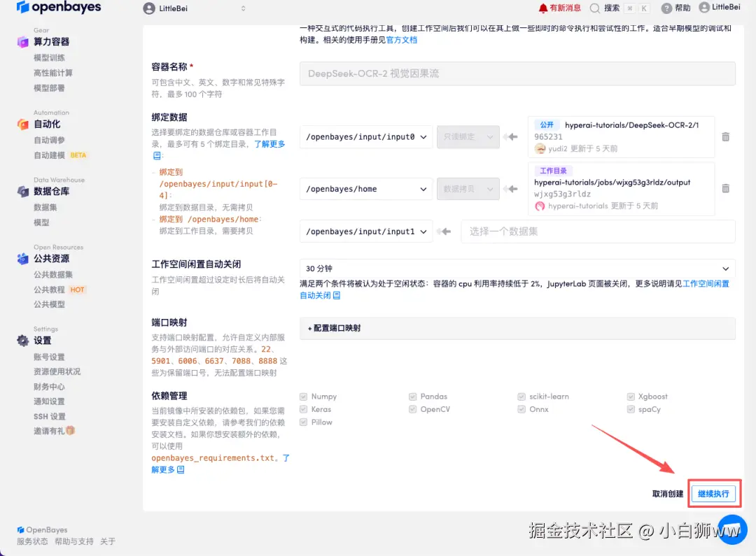The height and width of the screenshot is (556, 756).
Task: Click the openbayes logo
Action: (x=59, y=7)
